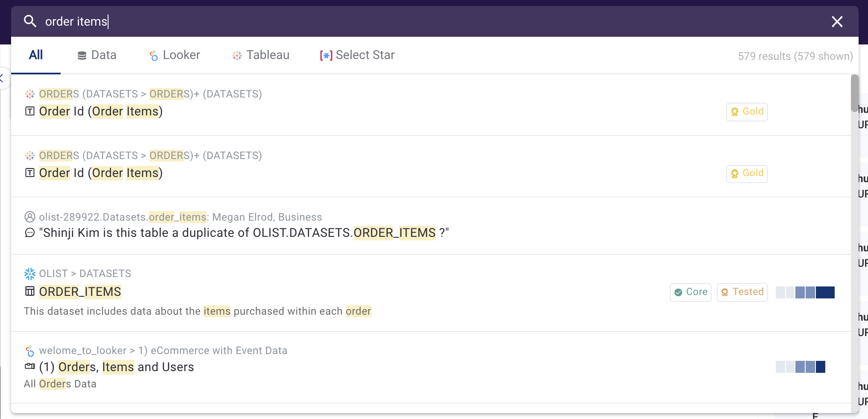Viewport: 868px width, 419px height.
Task: Switch to the Looker tab
Action: [x=174, y=55]
